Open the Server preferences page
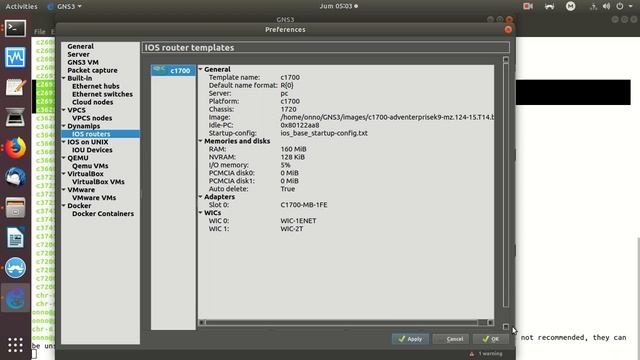The height and width of the screenshot is (360, 640). tap(78, 54)
